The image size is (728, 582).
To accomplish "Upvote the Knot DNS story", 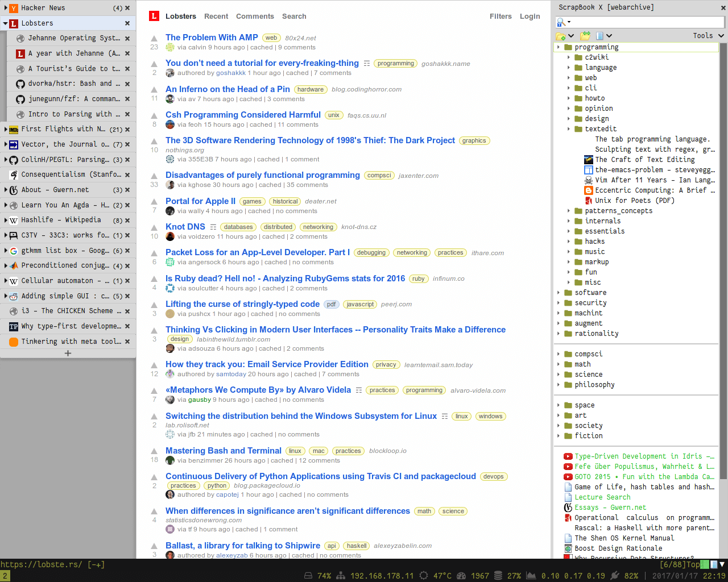I will pyautogui.click(x=154, y=228).
